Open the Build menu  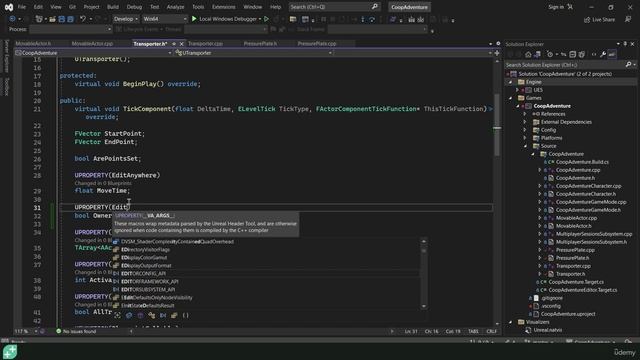pos(113,7)
